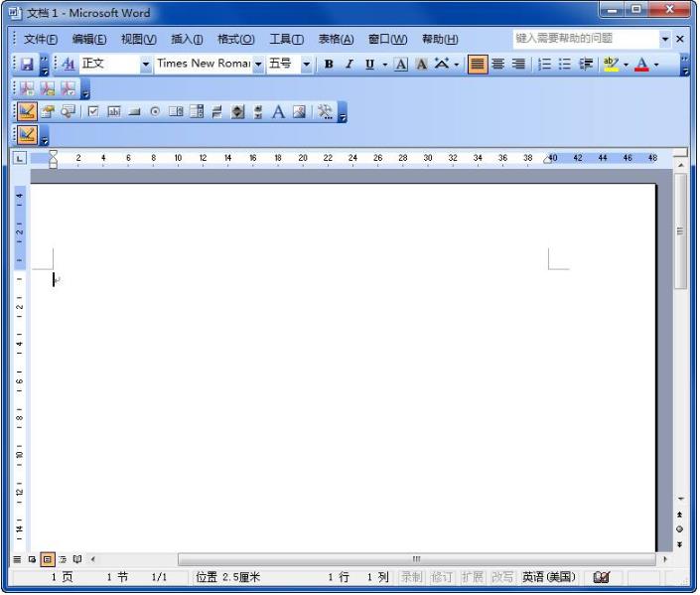This screenshot has width=700, height=595.
Task: Expand the Style dropdown showing 正文
Action: 145,65
